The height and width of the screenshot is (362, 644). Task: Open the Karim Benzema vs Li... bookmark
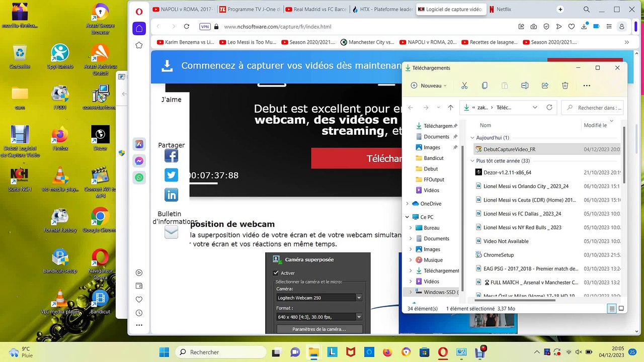186,42
